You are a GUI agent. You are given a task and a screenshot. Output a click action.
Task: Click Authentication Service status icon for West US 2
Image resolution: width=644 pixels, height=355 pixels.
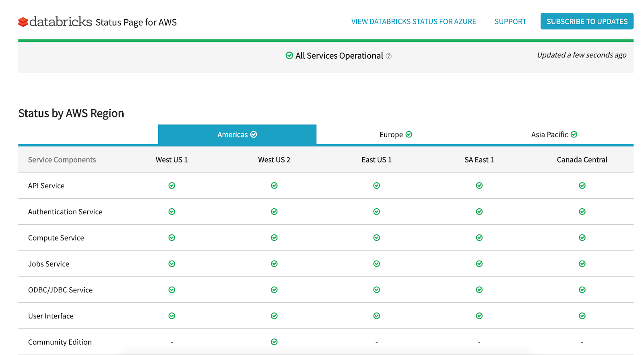[x=274, y=211]
